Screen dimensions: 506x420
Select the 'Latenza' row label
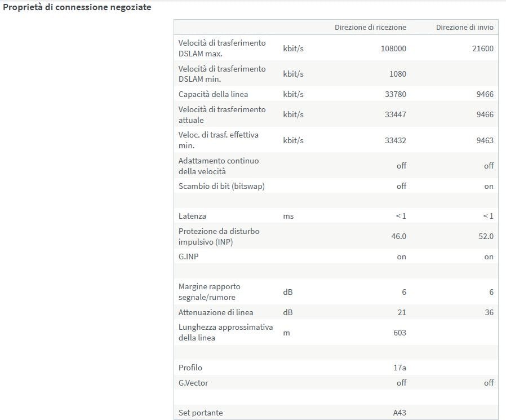(192, 216)
